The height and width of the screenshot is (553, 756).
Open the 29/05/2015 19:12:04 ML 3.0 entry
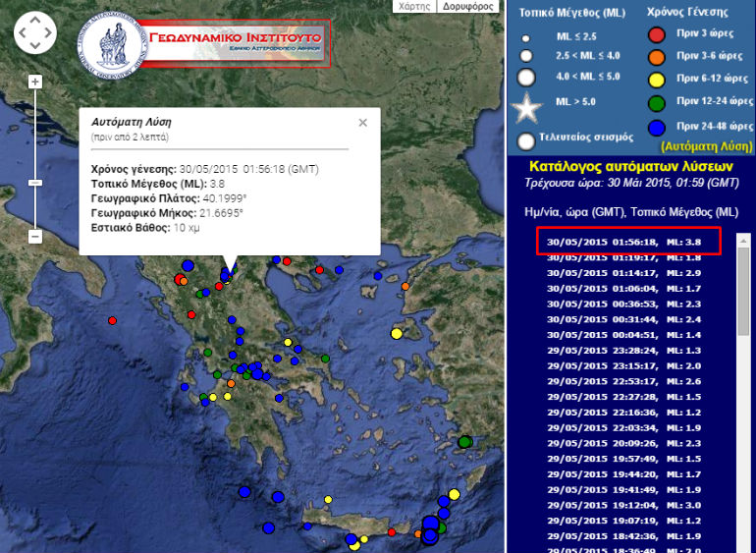[x=624, y=504]
